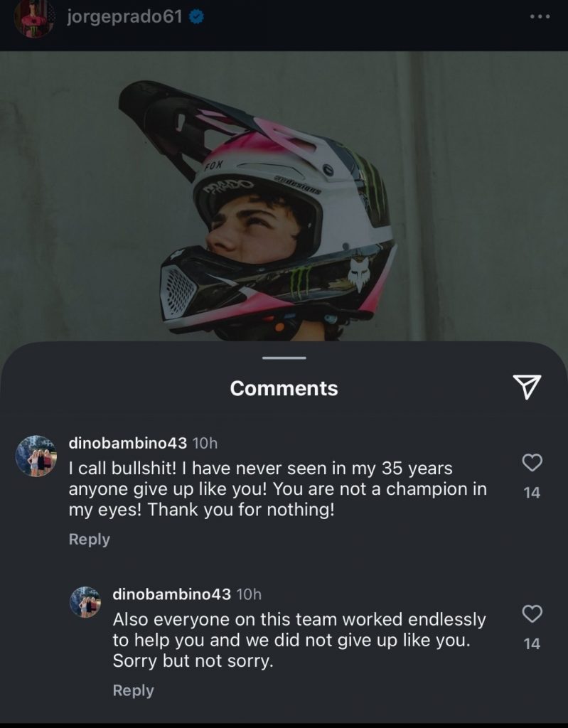Reply to the "Sorry but not sorry" comment

click(x=134, y=690)
